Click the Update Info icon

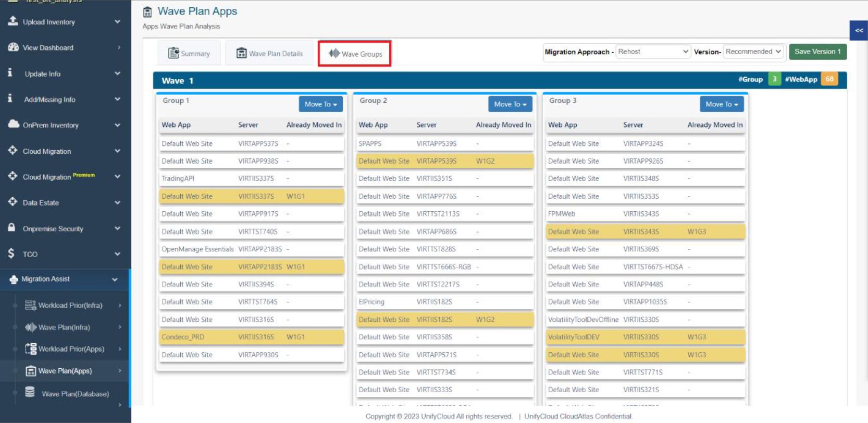[10, 72]
